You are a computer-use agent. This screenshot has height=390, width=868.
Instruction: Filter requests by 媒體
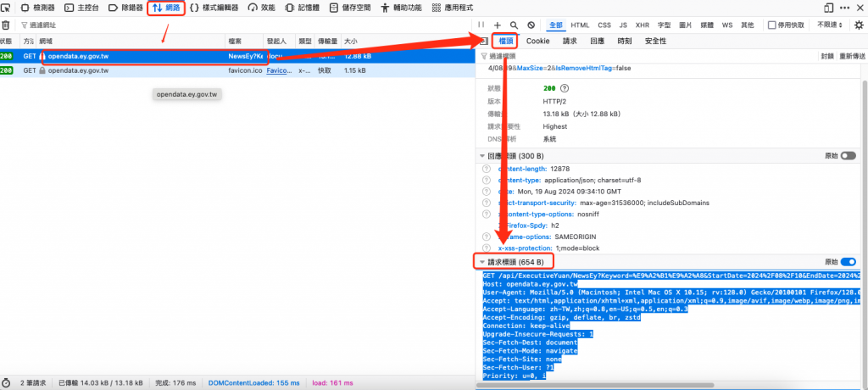[707, 25]
